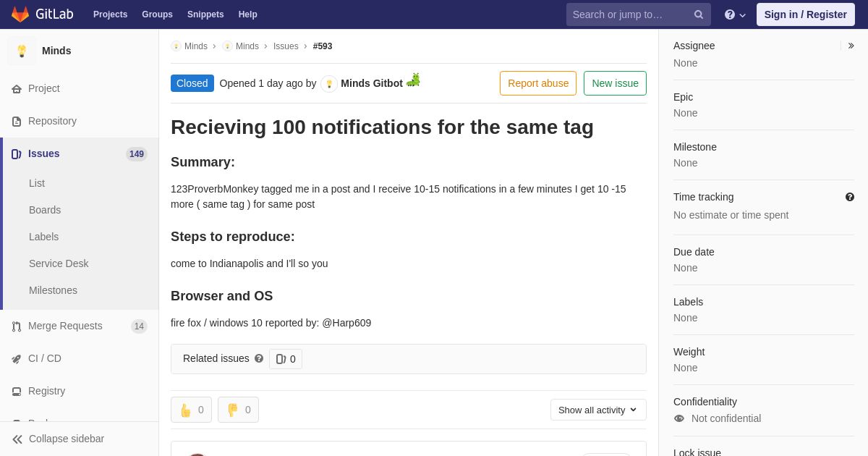This screenshot has height=456, width=868.
Task: Click the Closed status badge
Action: click(192, 83)
